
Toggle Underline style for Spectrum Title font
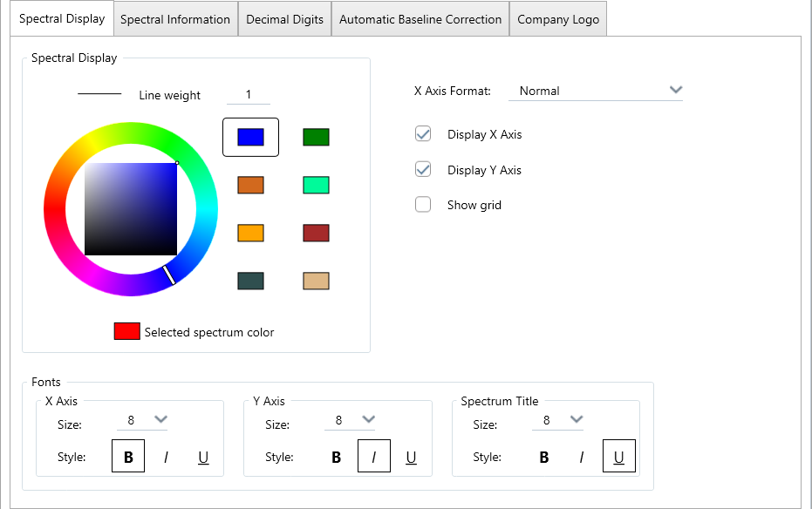pos(618,457)
